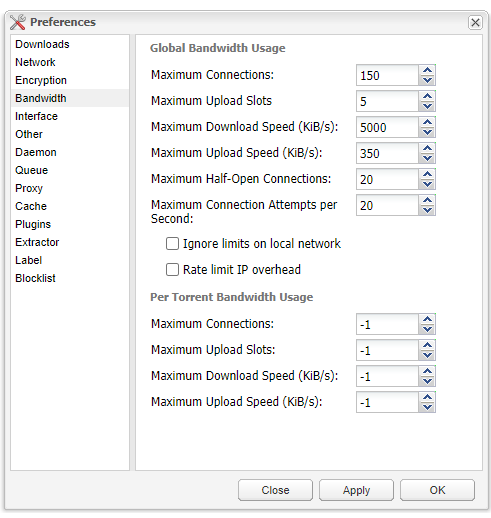Select the Bandwidth category

(x=70, y=98)
